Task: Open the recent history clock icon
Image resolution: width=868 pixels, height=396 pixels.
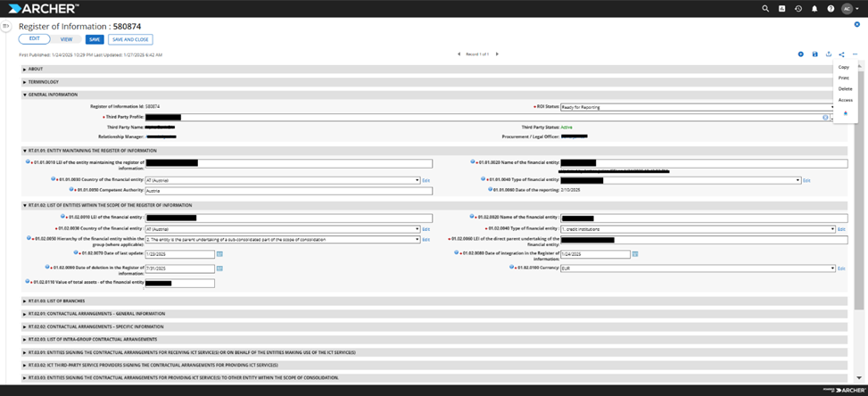Action: 798,8
